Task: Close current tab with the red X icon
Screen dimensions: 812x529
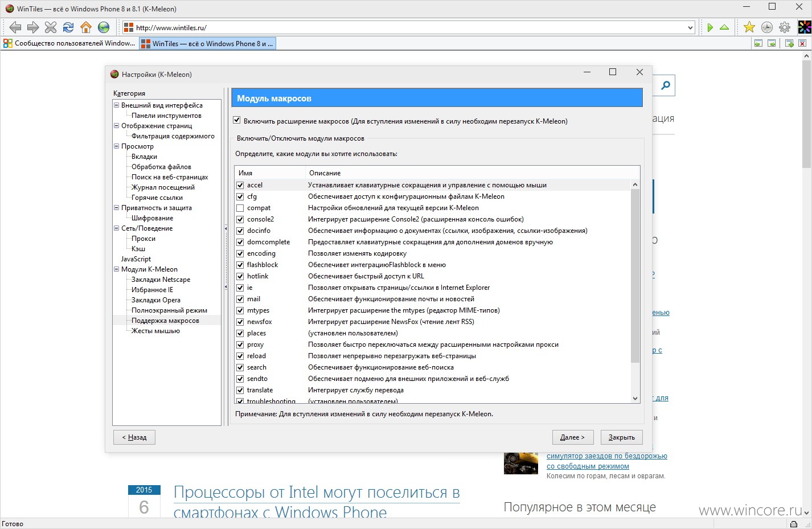Action: tap(802, 43)
